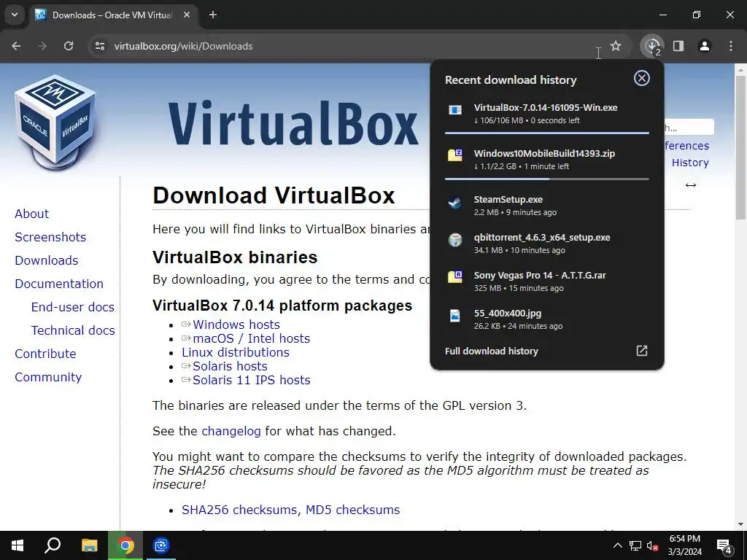Show hidden system tray icons
This screenshot has width=747, height=560.
pos(617,545)
